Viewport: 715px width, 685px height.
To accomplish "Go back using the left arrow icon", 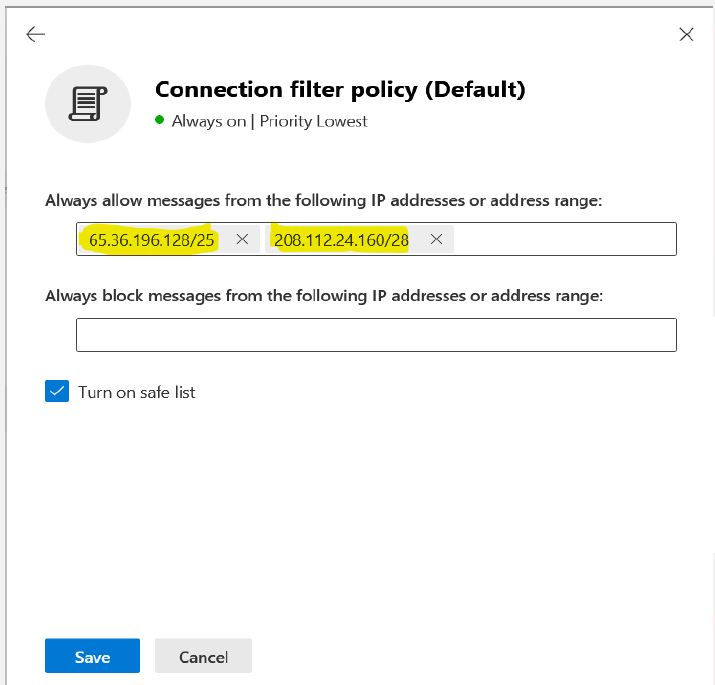I will pyautogui.click(x=36, y=34).
